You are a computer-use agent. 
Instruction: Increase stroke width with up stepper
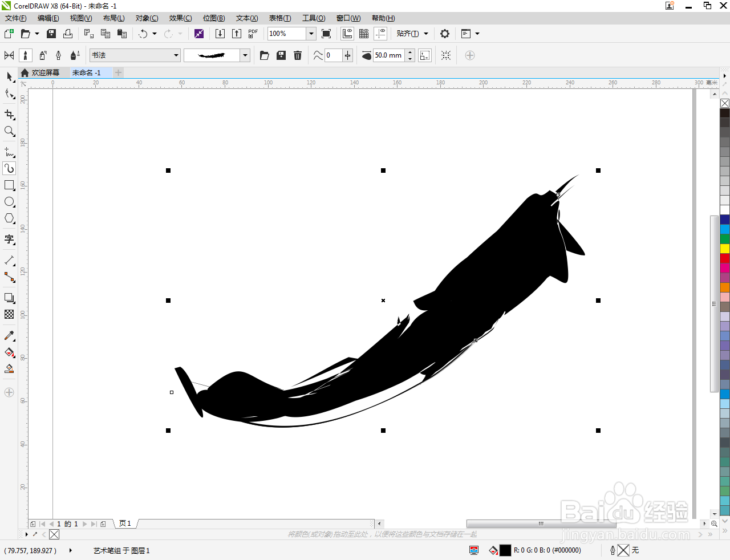click(x=410, y=52)
